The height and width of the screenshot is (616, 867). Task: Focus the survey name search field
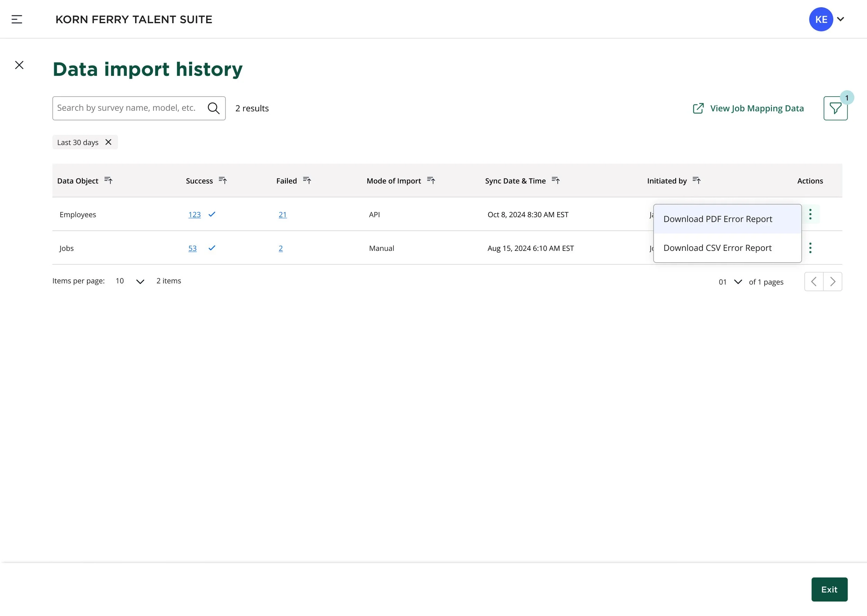pos(127,108)
